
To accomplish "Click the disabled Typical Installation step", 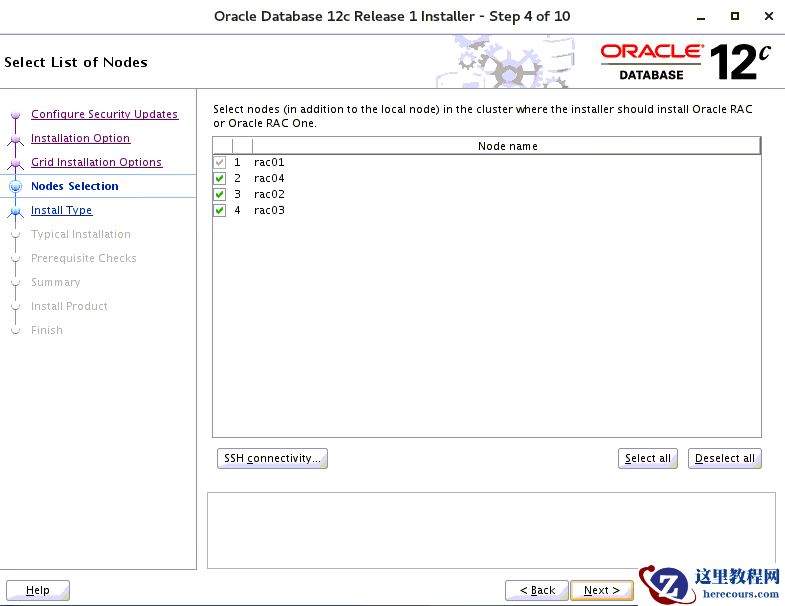I will 81,234.
